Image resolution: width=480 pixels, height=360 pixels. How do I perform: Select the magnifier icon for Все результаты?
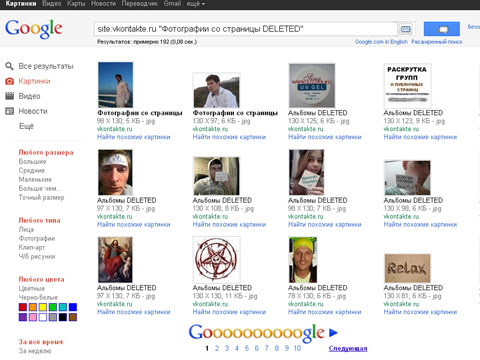point(9,66)
